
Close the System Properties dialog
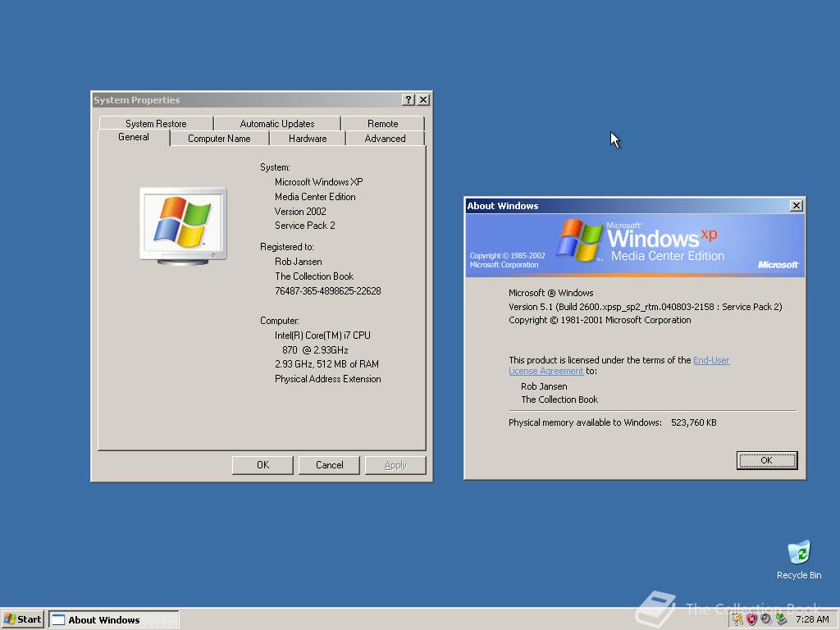click(x=423, y=99)
